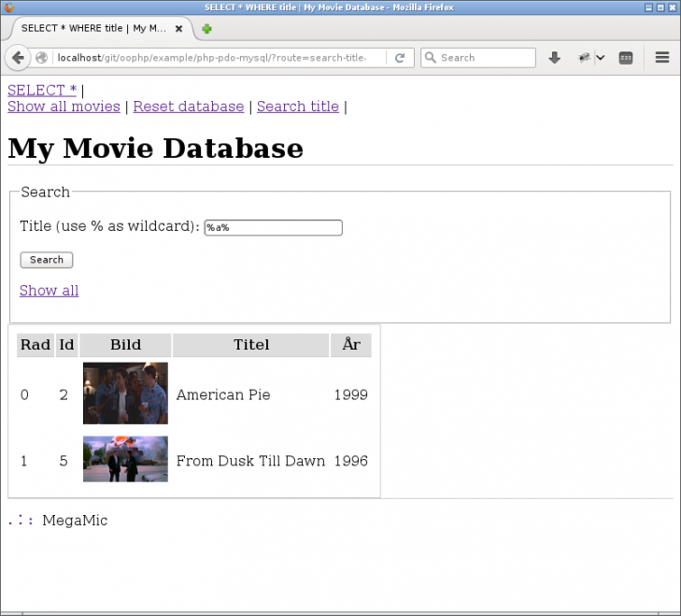Close the SELECT * WHERE title tab
The height and width of the screenshot is (616, 681).
pyautogui.click(x=178, y=29)
